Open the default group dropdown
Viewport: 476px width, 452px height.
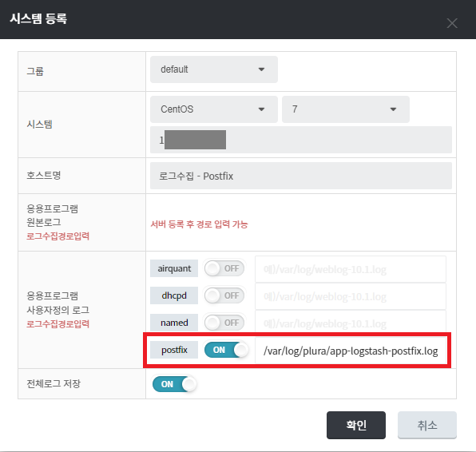coord(214,69)
